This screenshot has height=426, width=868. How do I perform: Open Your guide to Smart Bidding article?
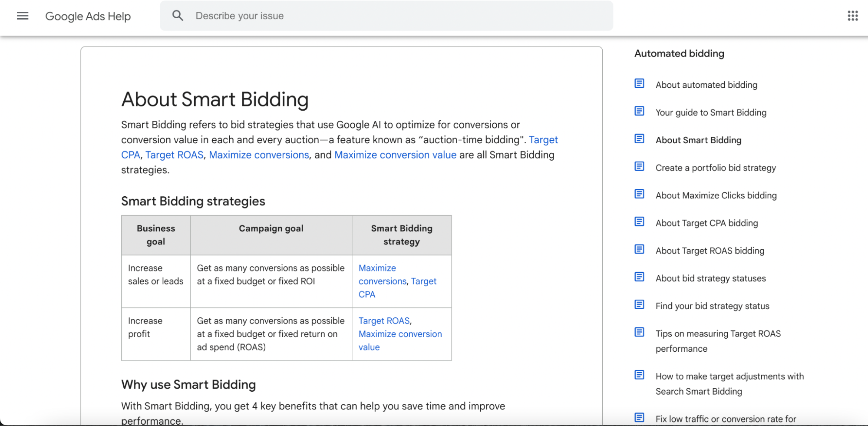711,113
